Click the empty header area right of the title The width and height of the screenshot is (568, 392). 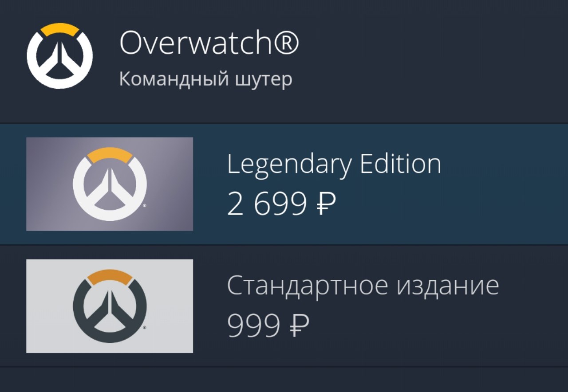click(x=435, y=58)
